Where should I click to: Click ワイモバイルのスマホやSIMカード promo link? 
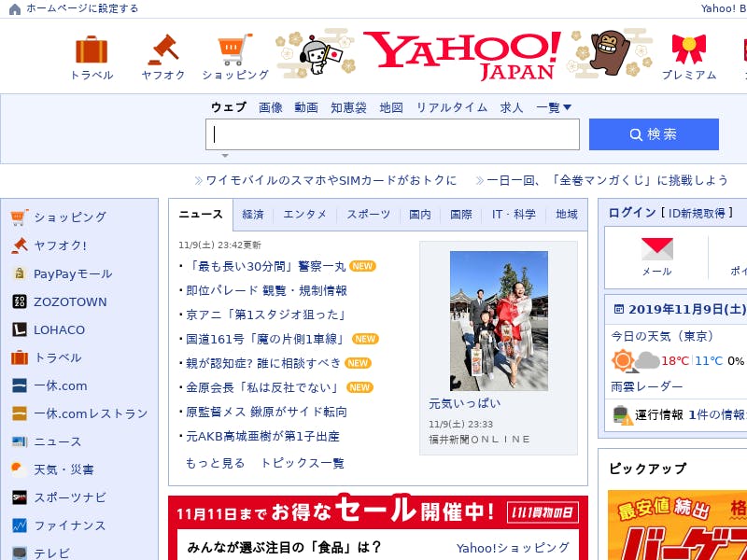tap(331, 180)
